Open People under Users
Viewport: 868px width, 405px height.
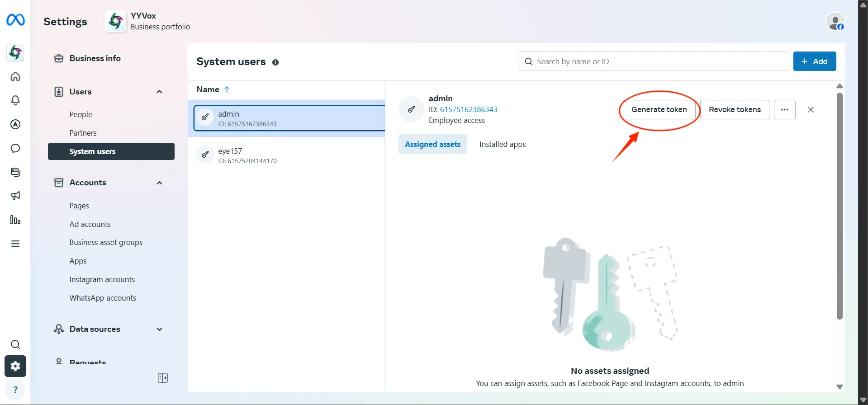[81, 114]
